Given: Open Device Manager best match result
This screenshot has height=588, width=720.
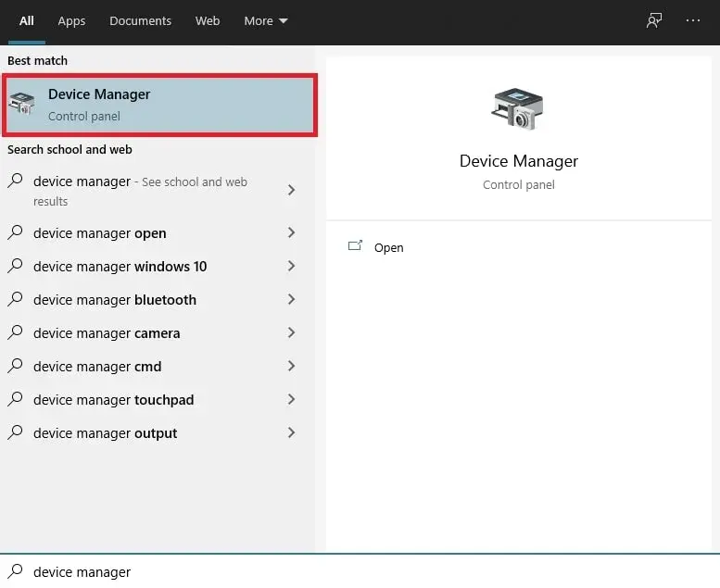Looking at the screenshot, I should (159, 106).
